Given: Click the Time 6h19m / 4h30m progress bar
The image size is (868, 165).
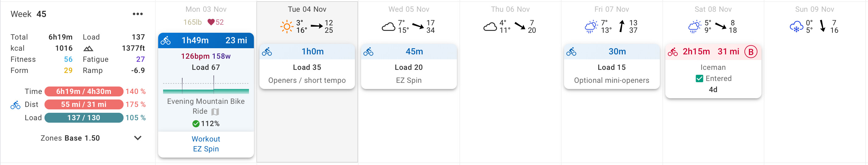Looking at the screenshot, I should click(x=84, y=91).
